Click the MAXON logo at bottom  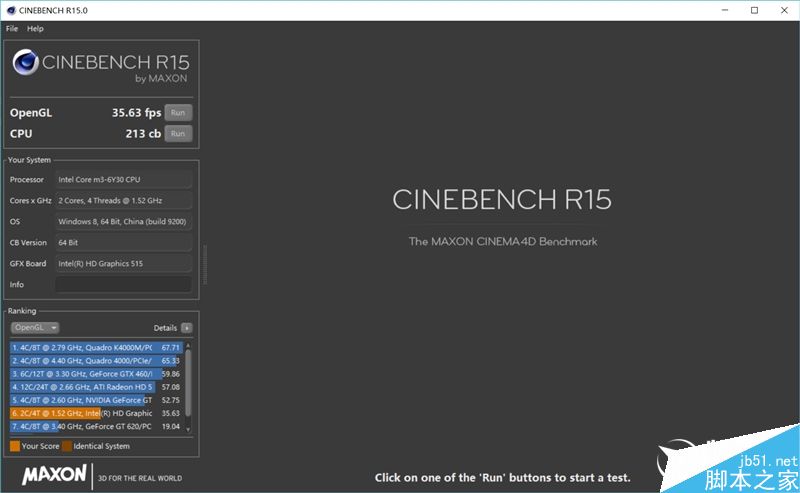click(x=54, y=475)
